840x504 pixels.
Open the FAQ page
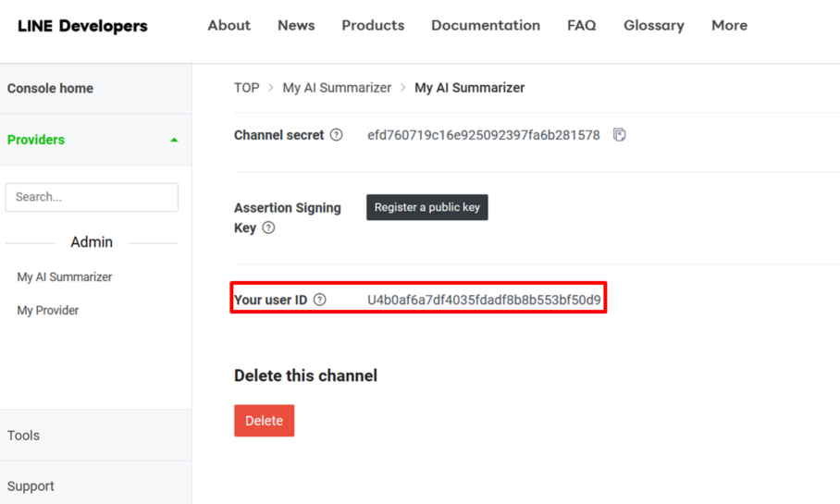pos(581,26)
